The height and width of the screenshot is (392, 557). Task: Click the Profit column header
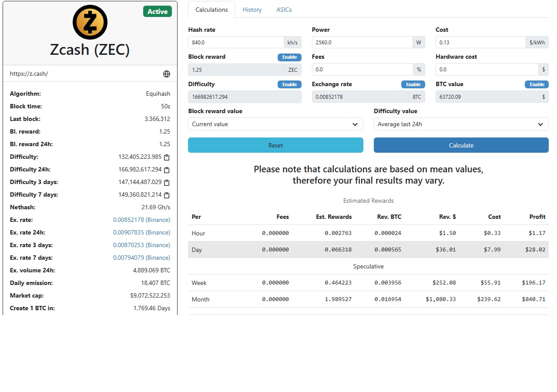tap(537, 217)
